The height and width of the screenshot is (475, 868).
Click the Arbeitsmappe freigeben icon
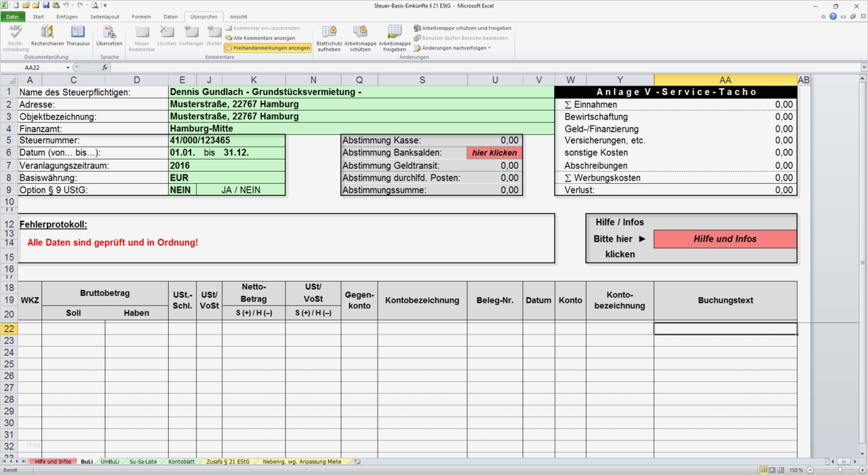(x=394, y=37)
